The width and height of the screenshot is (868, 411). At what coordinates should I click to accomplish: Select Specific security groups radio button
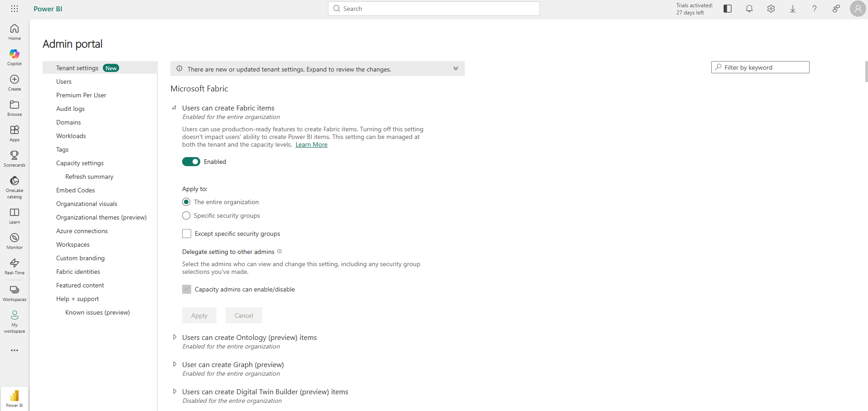pos(186,215)
